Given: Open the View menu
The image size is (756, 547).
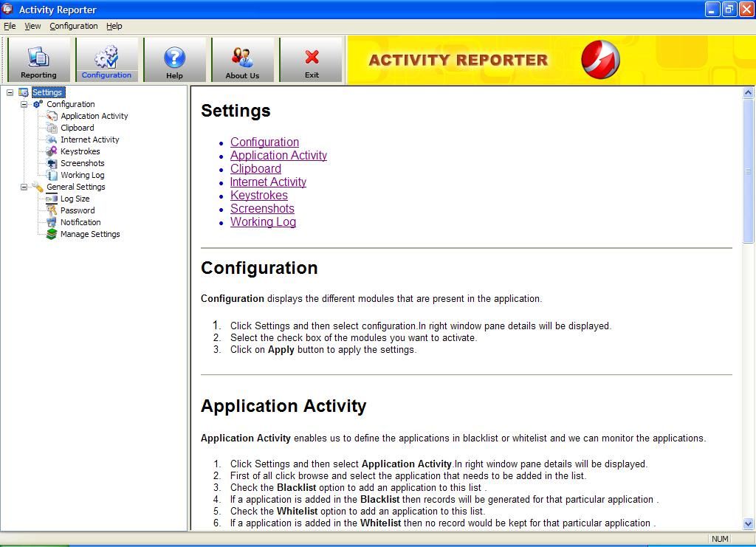Looking at the screenshot, I should (32, 26).
